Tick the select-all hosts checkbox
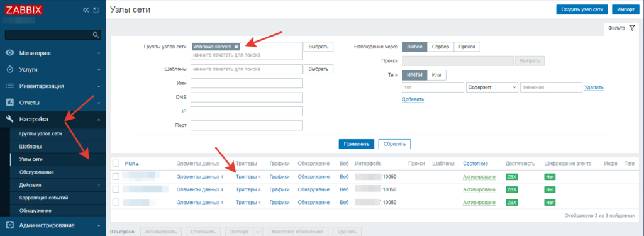This screenshot has width=644, height=236. tap(116, 163)
